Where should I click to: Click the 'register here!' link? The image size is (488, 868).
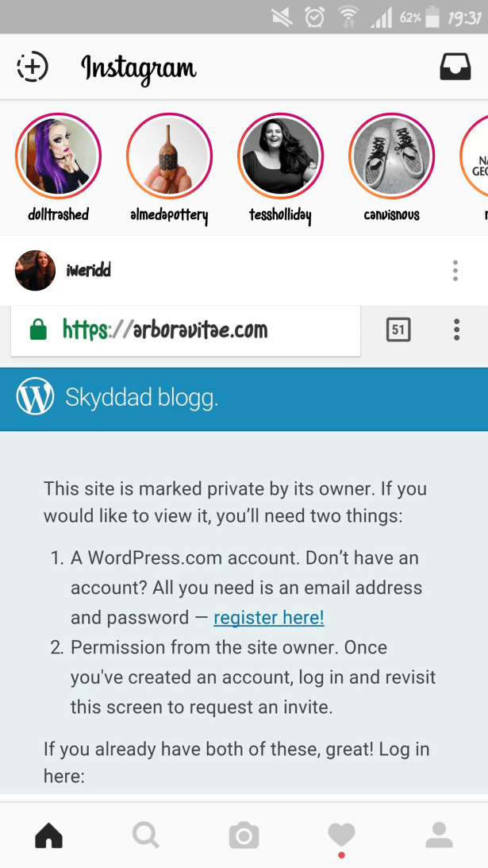269,617
